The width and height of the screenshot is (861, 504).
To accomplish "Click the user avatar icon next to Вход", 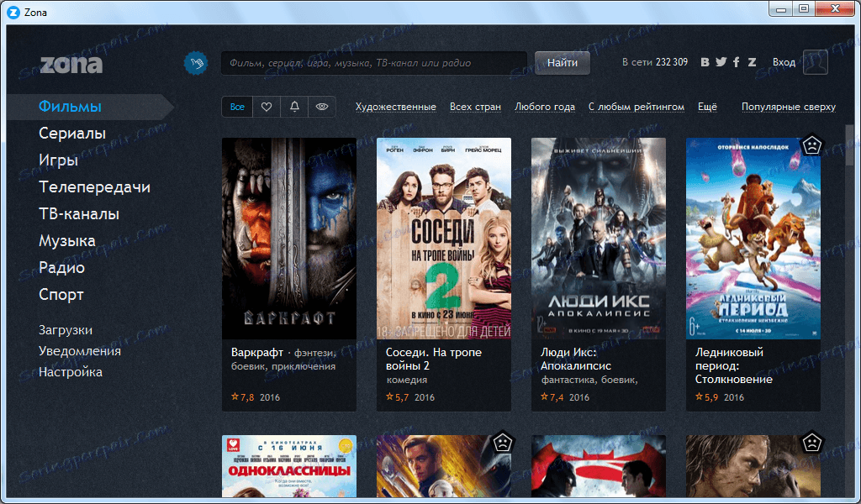I will pos(816,62).
